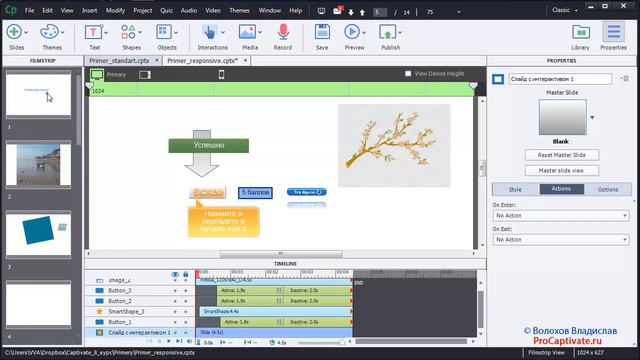Open the Quiz menu
This screenshot has height=360, width=640.
[166, 11]
